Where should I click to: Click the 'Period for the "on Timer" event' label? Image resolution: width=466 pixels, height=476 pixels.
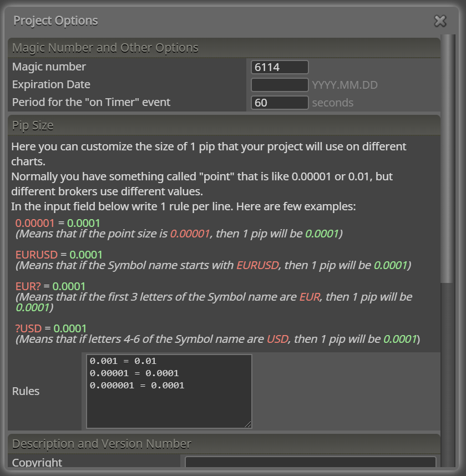click(91, 102)
